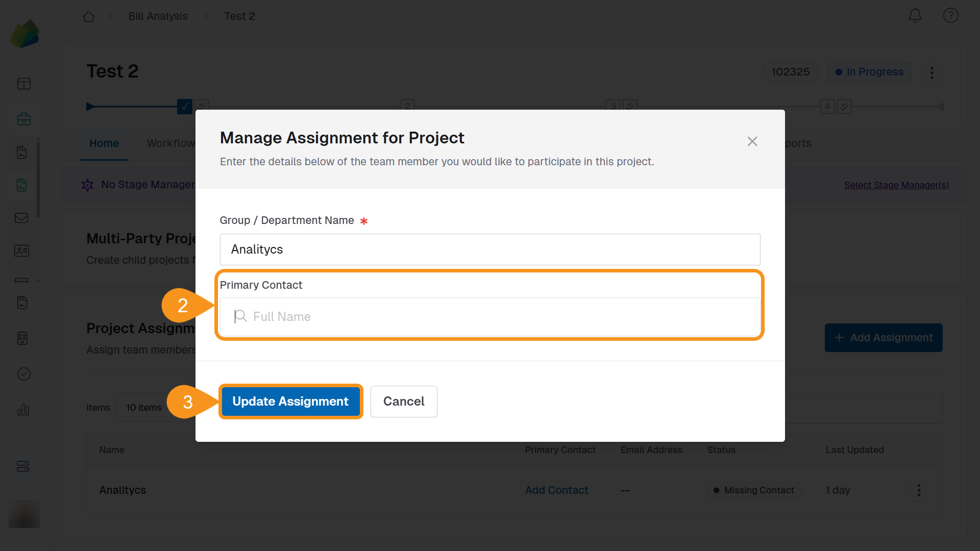Click the checkmark circle icon in sidebar
This screenshot has height=551, width=980.
point(24,374)
